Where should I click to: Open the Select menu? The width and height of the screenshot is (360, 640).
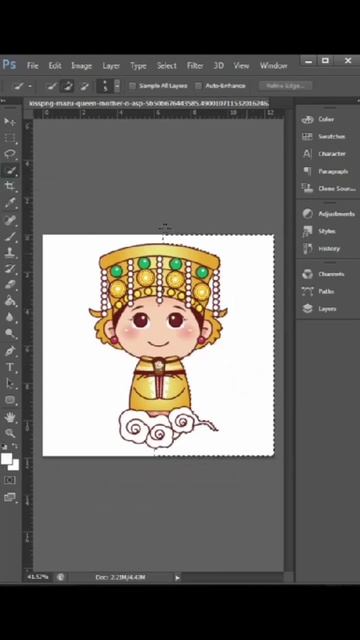[167, 66]
